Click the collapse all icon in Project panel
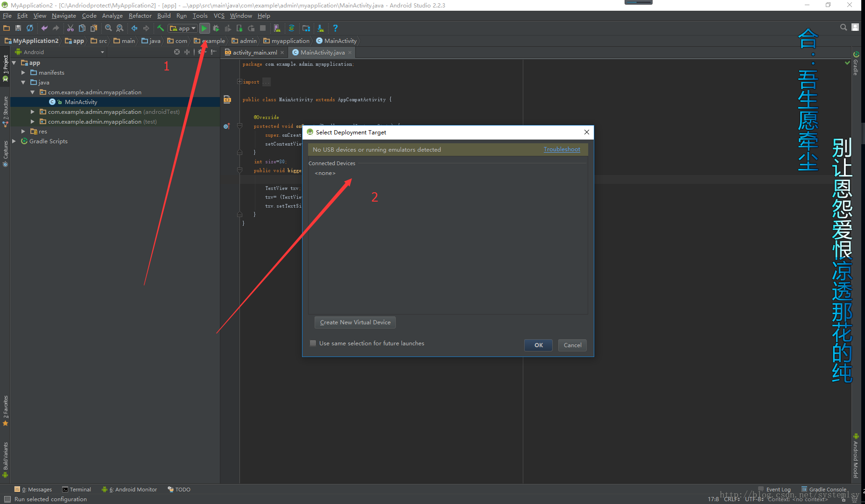Image resolution: width=865 pixels, height=504 pixels. tap(187, 52)
